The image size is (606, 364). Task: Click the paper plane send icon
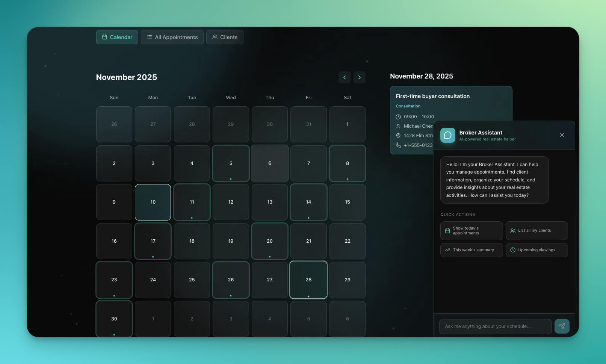coord(562,326)
